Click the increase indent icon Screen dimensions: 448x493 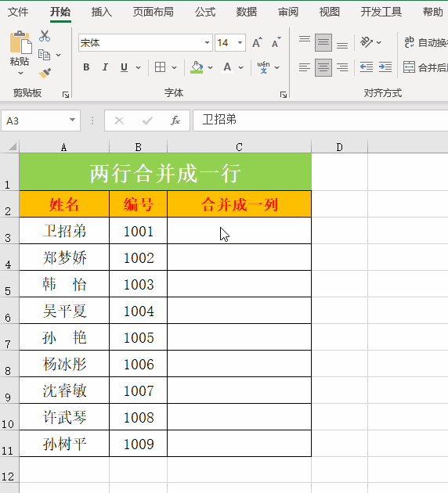point(385,67)
